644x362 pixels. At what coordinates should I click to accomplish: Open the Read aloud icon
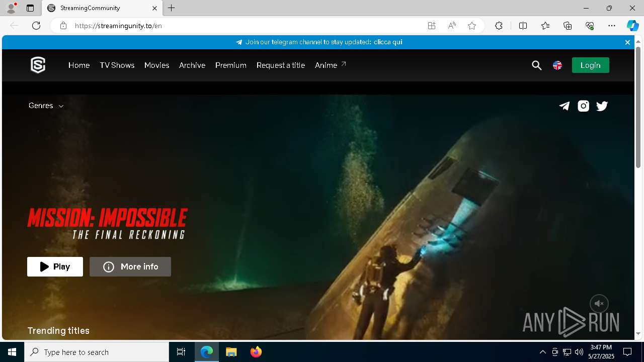[x=452, y=26]
